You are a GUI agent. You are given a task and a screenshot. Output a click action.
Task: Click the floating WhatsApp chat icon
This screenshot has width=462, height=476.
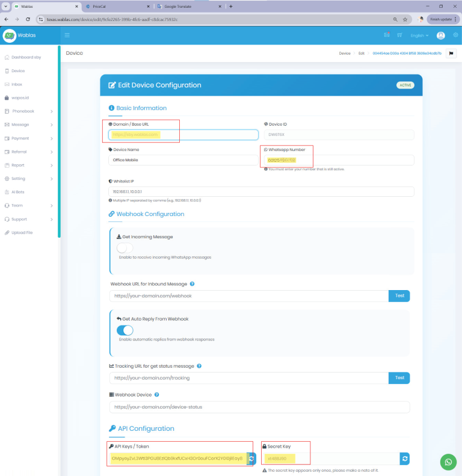pyautogui.click(x=448, y=462)
